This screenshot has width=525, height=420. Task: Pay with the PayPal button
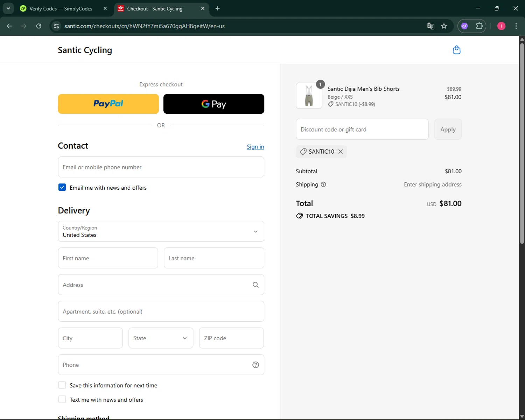[x=108, y=104]
